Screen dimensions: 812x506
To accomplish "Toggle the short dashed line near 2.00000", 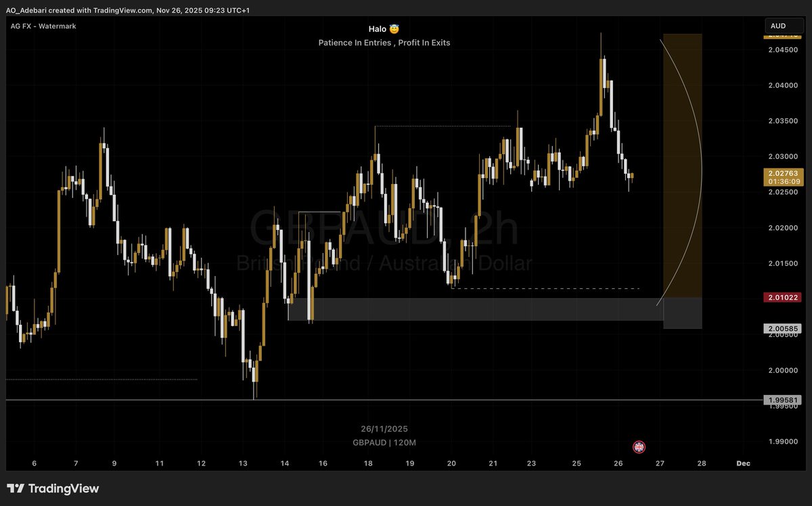I will [x=101, y=380].
